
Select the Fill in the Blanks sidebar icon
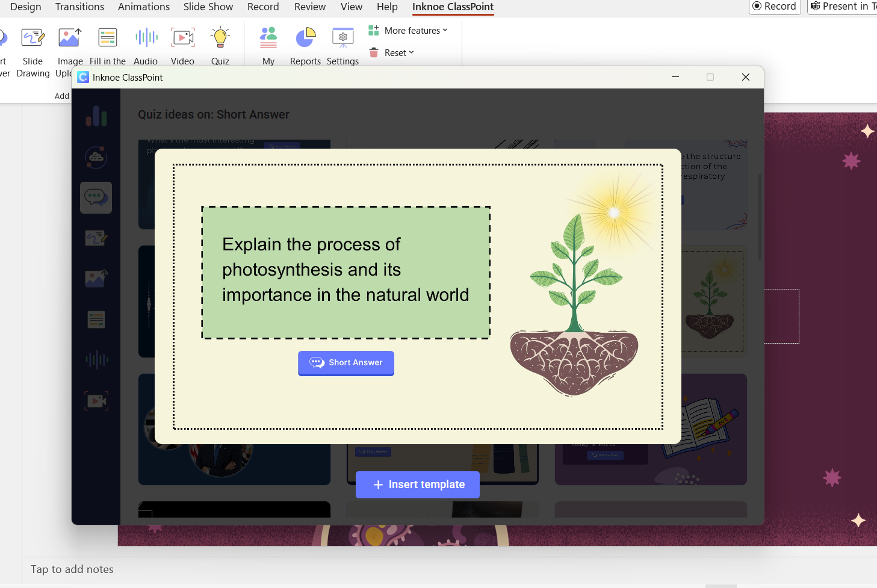pyautogui.click(x=96, y=319)
